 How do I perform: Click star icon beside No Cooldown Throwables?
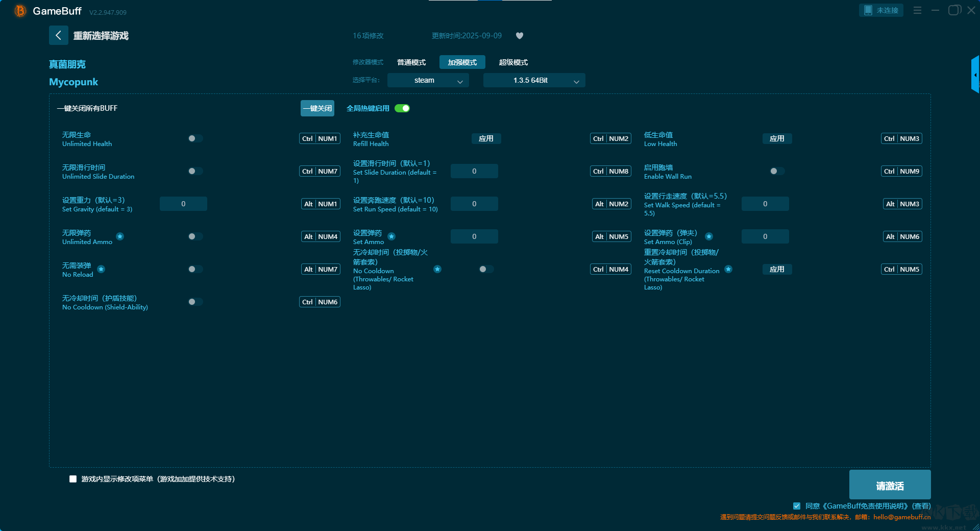point(437,269)
